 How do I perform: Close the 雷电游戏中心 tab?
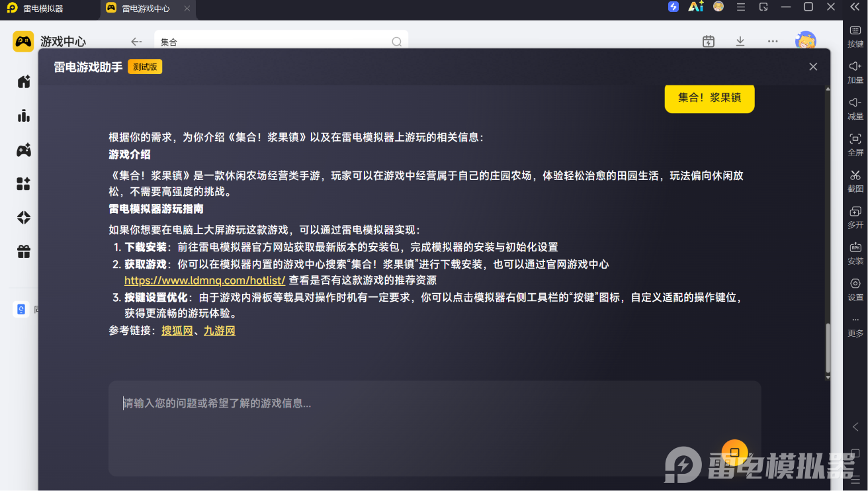tap(187, 9)
